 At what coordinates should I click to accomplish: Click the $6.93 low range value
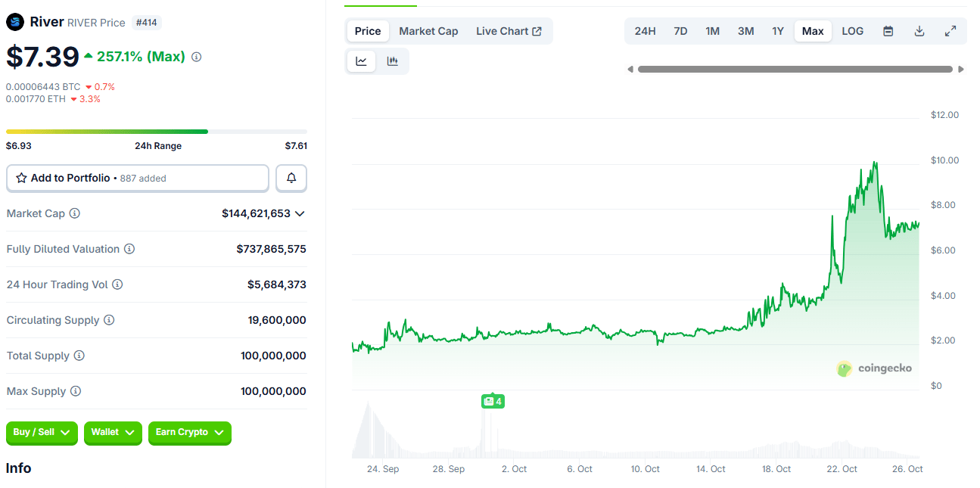[19, 146]
